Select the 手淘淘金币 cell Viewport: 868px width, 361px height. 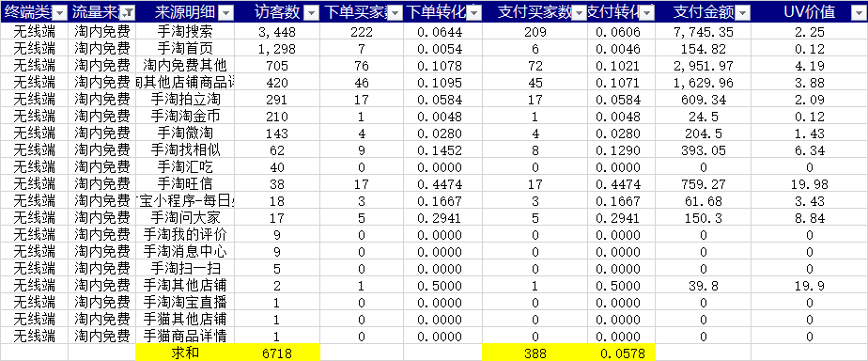pyautogui.click(x=185, y=117)
